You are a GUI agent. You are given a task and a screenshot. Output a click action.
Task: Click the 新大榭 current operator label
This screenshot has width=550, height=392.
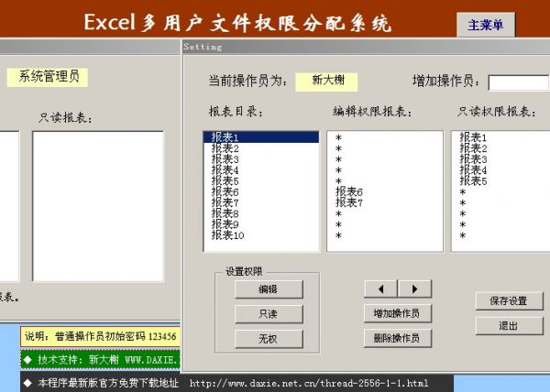(x=325, y=81)
